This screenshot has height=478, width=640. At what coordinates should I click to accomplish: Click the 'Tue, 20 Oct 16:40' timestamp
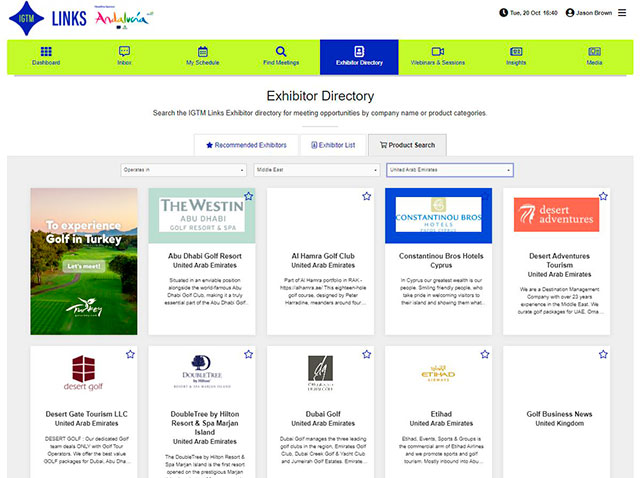pyautogui.click(x=533, y=13)
